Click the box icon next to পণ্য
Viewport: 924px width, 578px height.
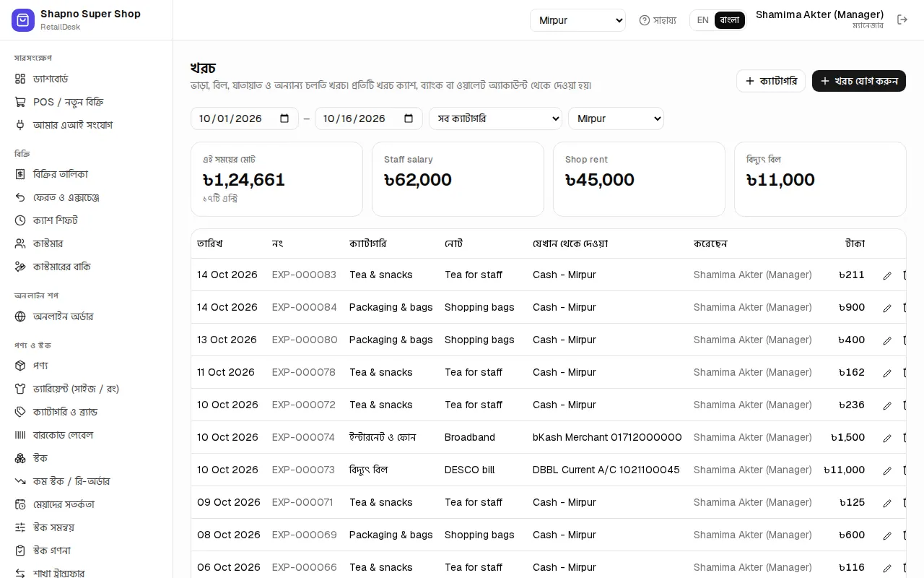tap(20, 366)
